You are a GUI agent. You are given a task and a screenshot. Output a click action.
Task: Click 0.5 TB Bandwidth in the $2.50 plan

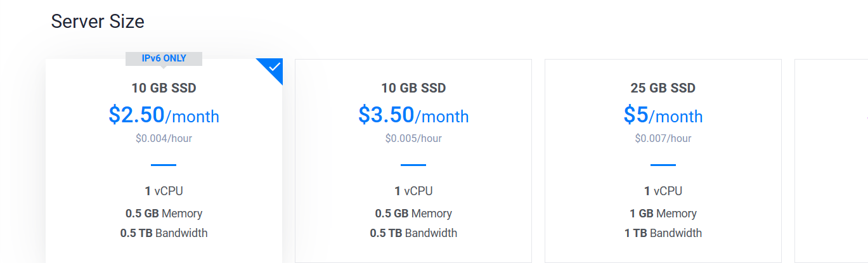point(164,233)
